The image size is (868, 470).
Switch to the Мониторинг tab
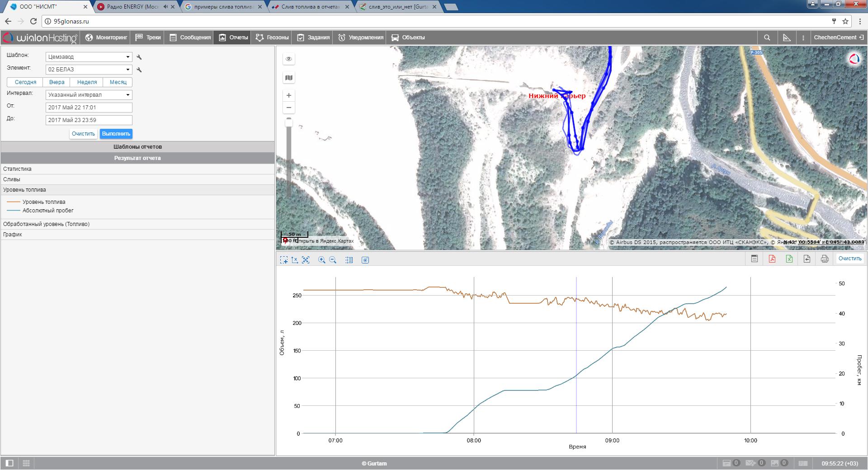click(x=106, y=38)
